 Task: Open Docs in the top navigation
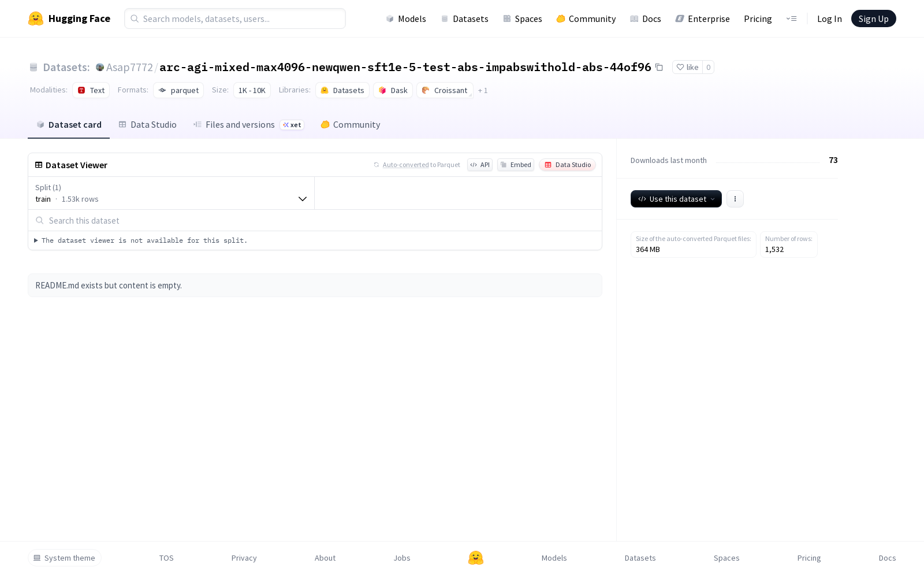click(x=645, y=18)
